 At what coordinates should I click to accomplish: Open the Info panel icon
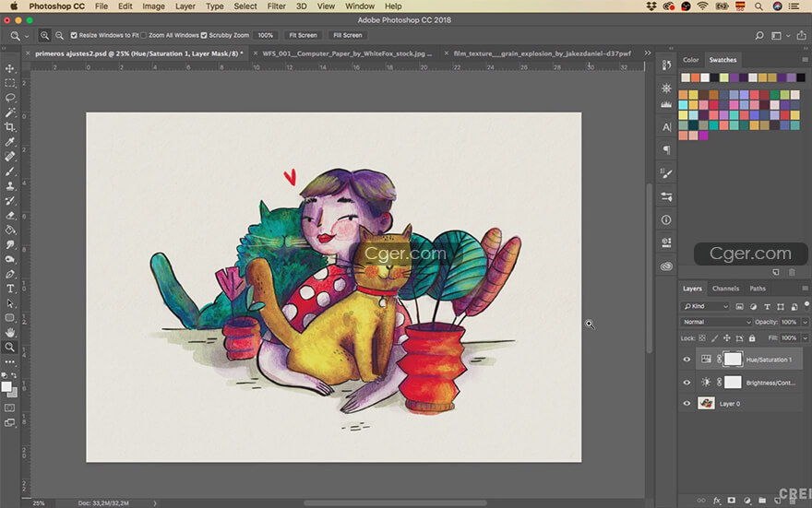pos(666,219)
